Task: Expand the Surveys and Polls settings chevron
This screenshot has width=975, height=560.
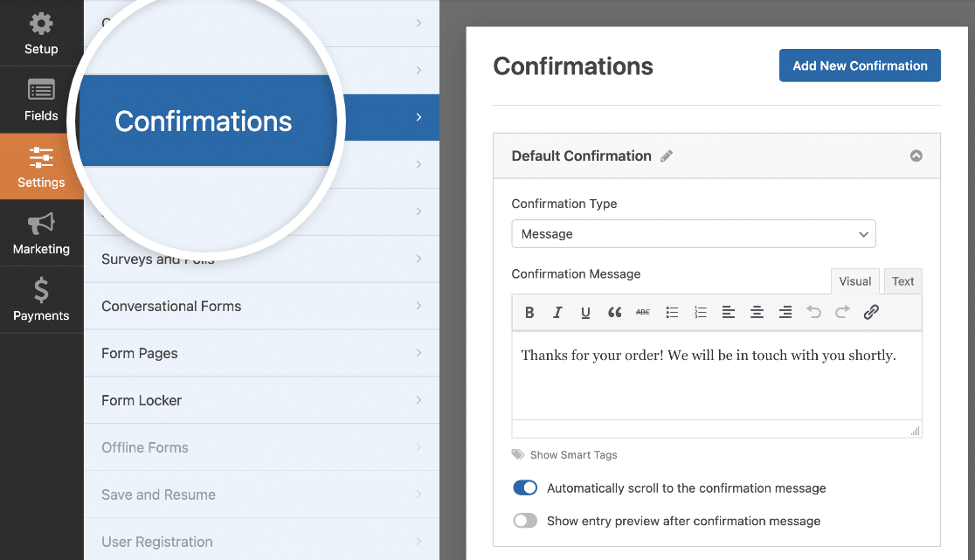Action: coord(418,259)
